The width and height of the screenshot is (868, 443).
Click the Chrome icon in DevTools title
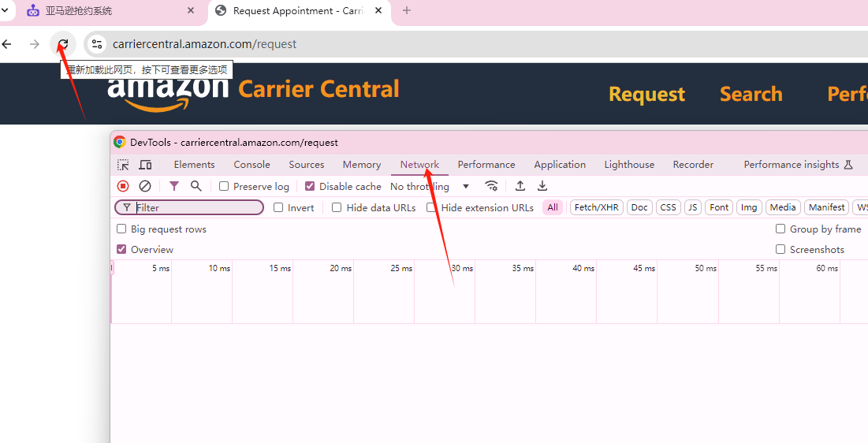tap(120, 143)
